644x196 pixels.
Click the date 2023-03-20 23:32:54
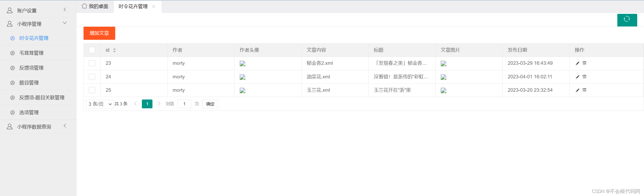[x=530, y=90]
